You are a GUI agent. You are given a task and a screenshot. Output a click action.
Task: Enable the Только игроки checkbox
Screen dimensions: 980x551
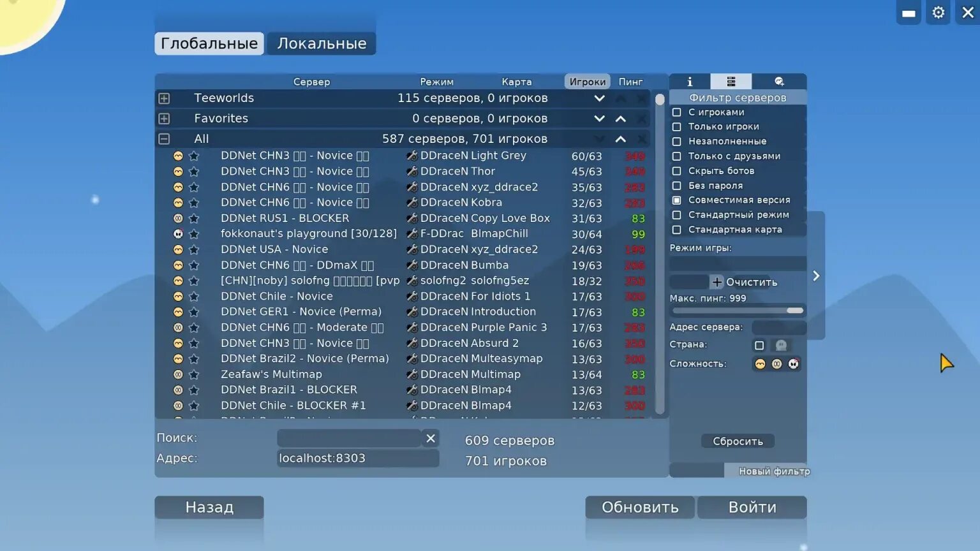coord(676,127)
